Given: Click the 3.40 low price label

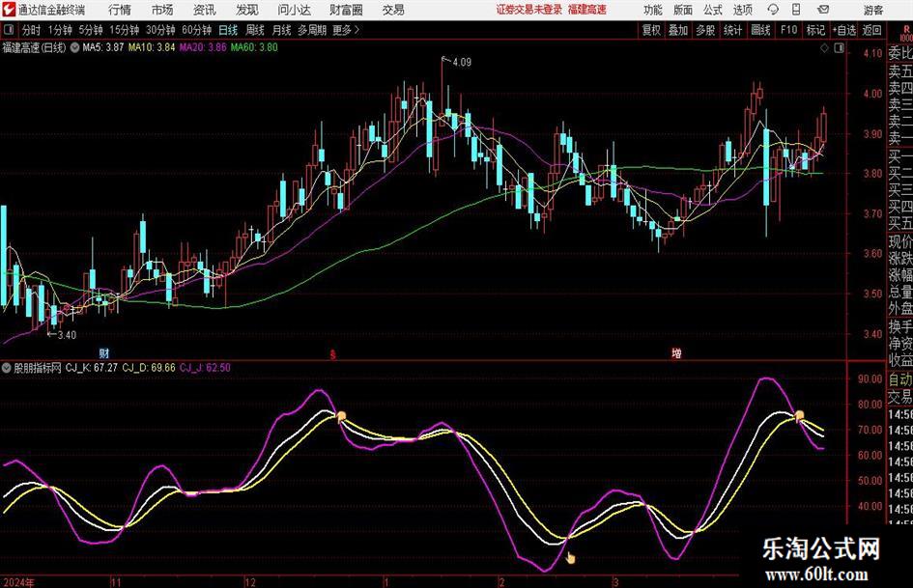Looking at the screenshot, I should [67, 335].
